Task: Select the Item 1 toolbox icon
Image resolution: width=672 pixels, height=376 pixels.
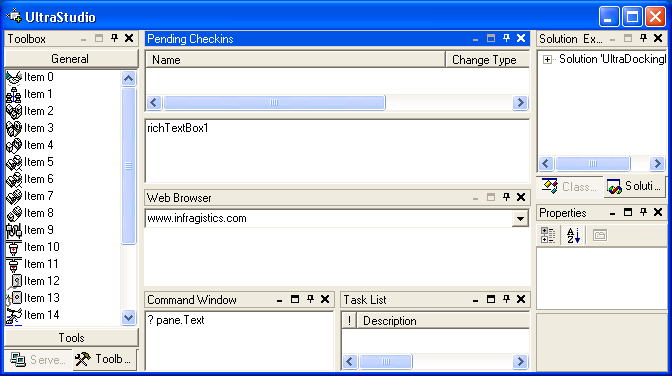Action: [14, 94]
